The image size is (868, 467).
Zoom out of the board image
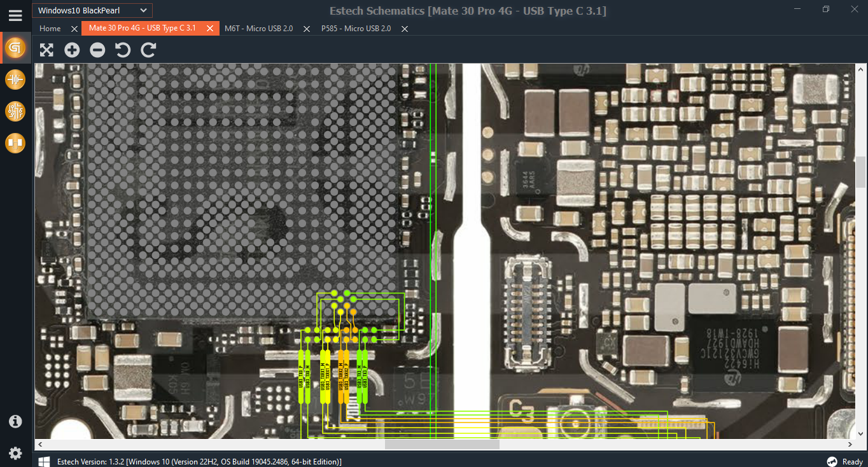(x=97, y=50)
